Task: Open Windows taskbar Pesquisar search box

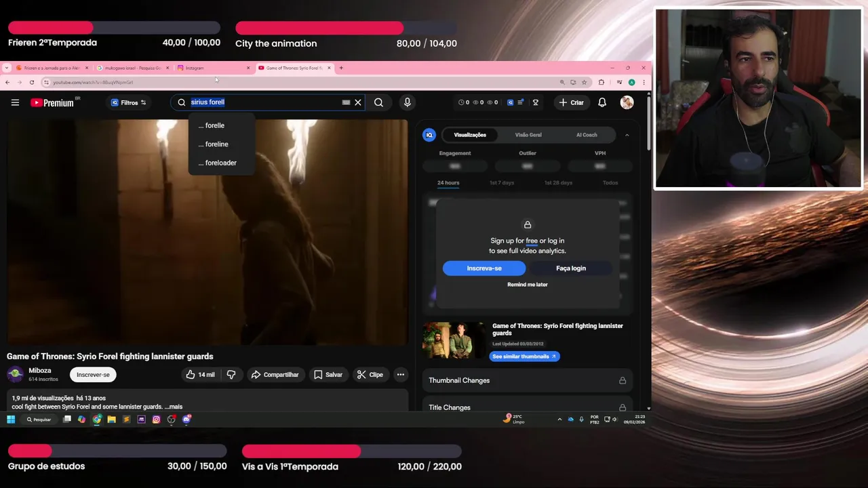Action: coord(39,420)
